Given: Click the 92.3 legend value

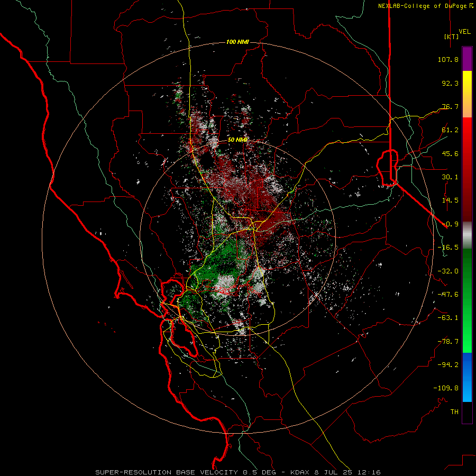Looking at the screenshot, I should (x=450, y=83).
